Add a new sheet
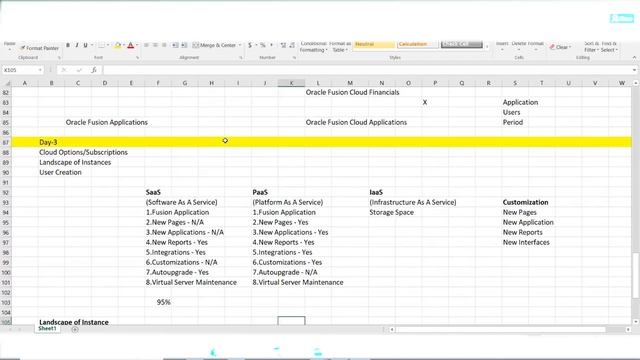The image size is (640, 360). [75, 329]
